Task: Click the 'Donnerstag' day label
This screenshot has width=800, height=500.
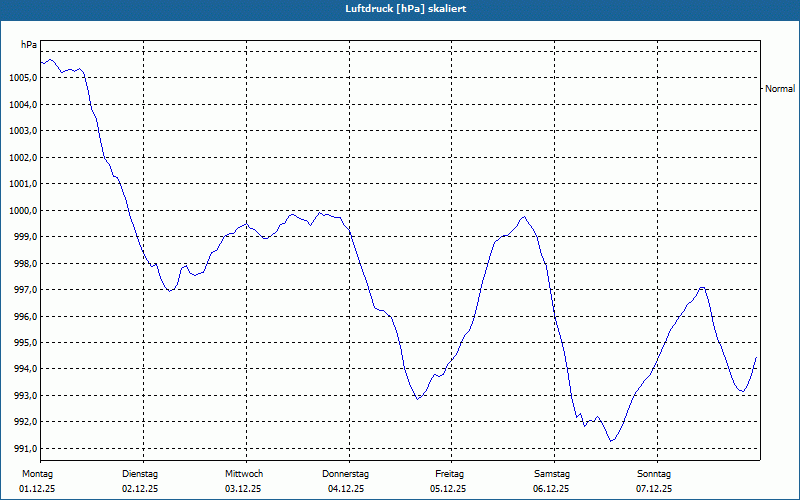Action: tap(345, 474)
